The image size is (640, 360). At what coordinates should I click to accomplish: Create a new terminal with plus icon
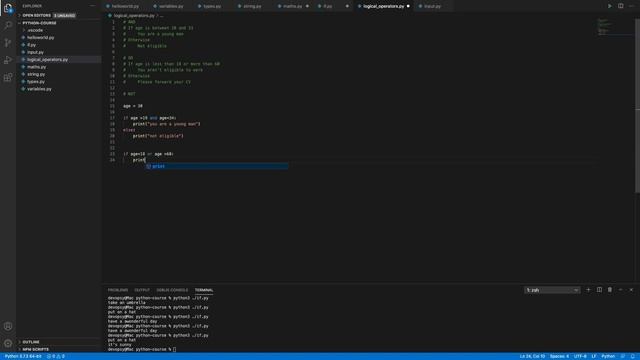pyautogui.click(x=588, y=290)
